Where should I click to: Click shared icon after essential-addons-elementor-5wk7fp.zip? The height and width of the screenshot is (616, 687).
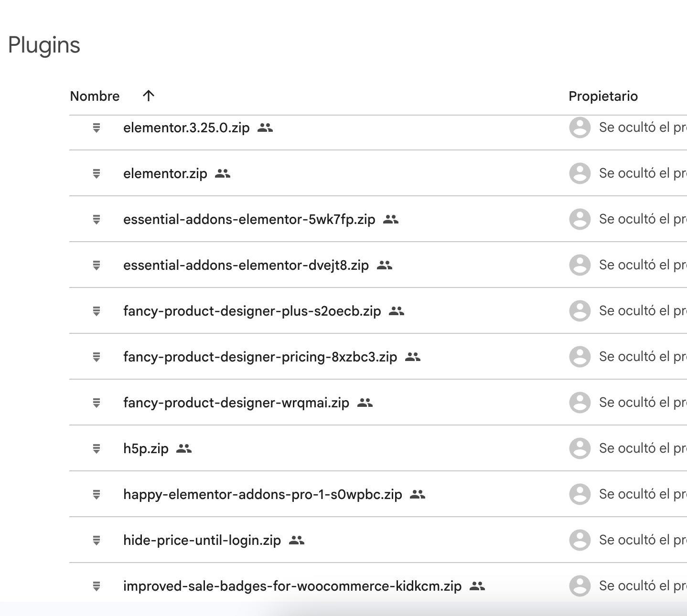click(391, 220)
